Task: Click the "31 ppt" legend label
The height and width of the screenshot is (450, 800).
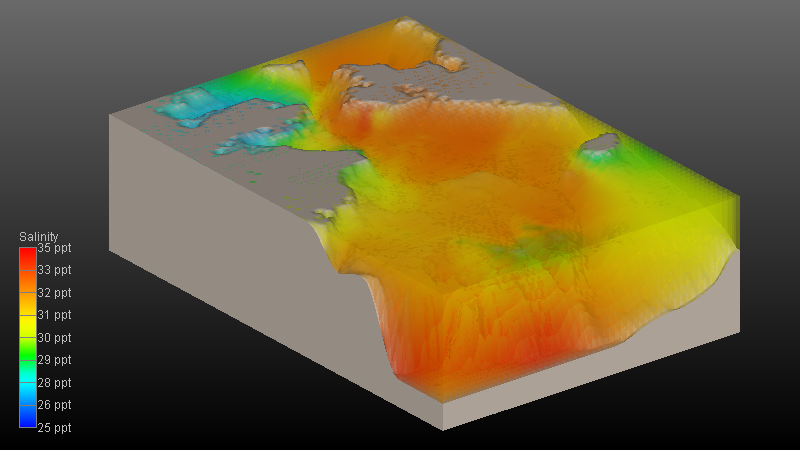Action: tap(55, 315)
